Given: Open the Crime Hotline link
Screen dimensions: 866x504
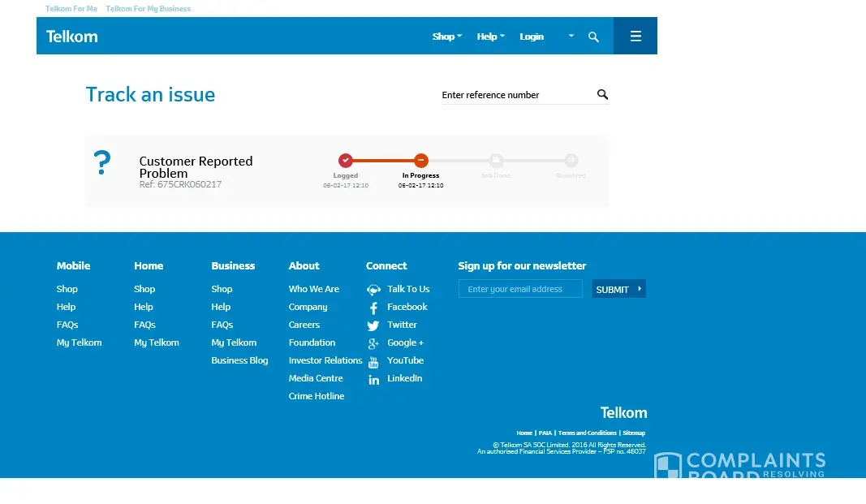Looking at the screenshot, I should coord(317,396).
